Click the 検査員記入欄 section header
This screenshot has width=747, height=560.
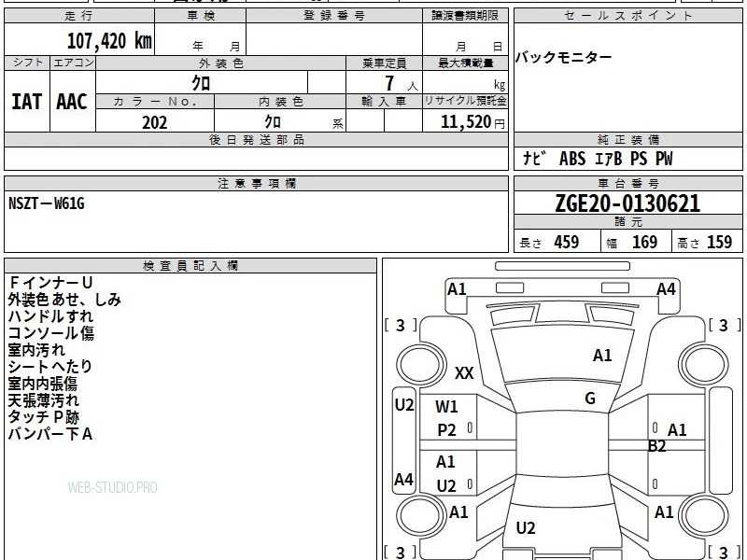point(190,266)
